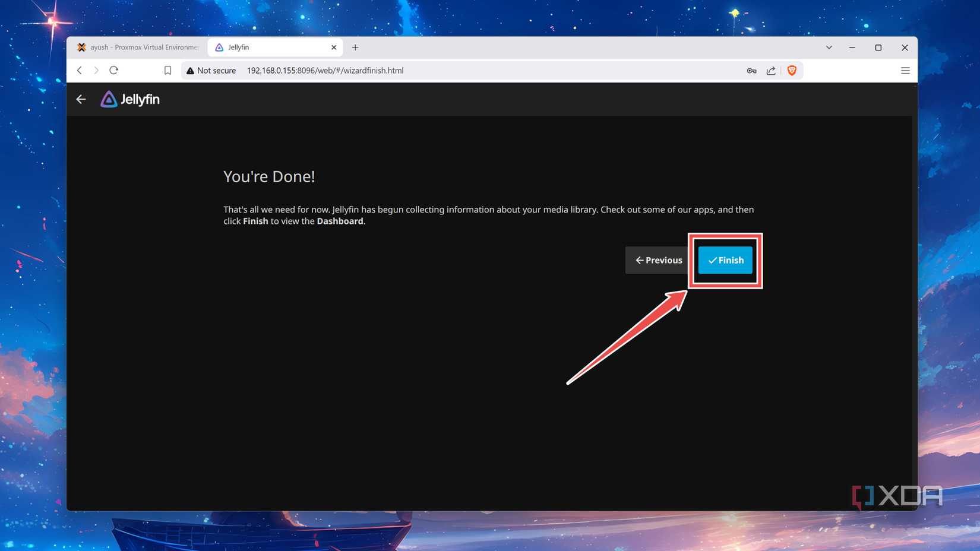Reload the Jellyfin page

click(114, 70)
